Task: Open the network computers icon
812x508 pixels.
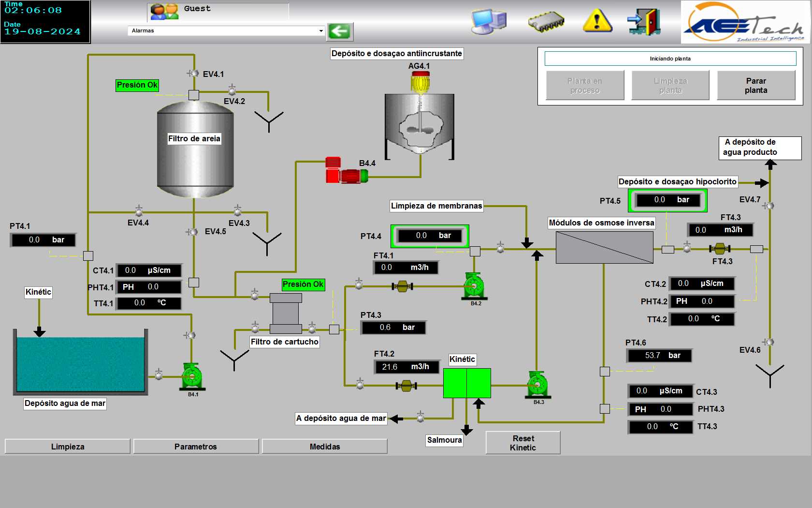Action: (x=489, y=21)
